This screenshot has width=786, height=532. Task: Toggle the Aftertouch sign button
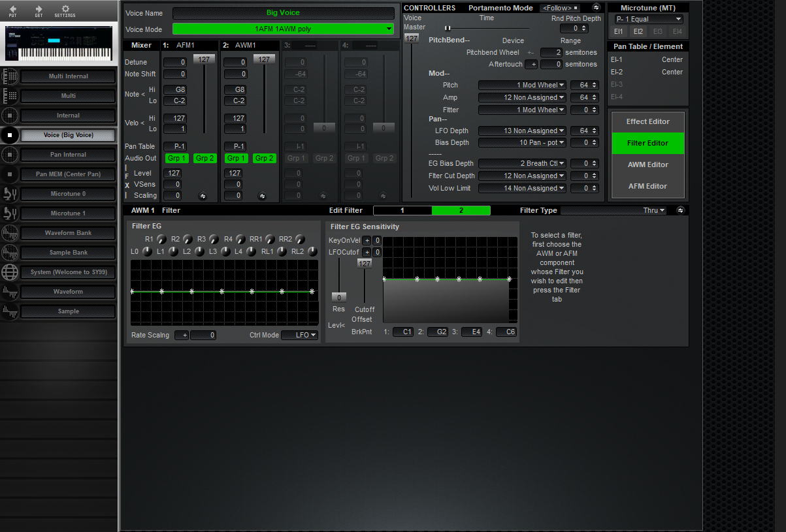click(x=532, y=65)
